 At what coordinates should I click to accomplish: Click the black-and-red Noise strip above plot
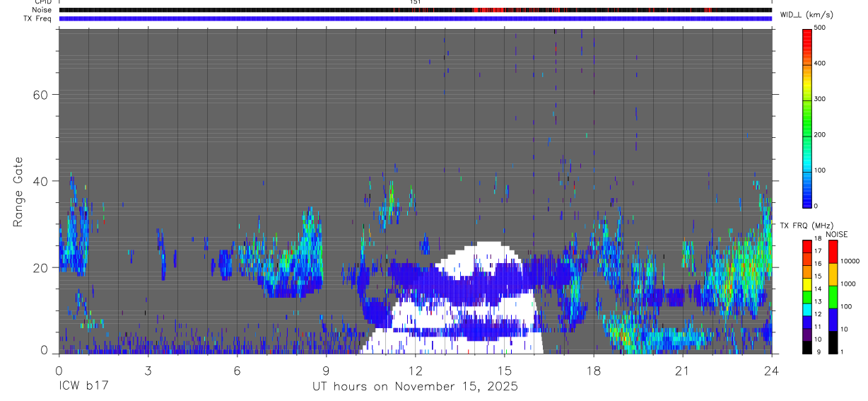point(415,10)
